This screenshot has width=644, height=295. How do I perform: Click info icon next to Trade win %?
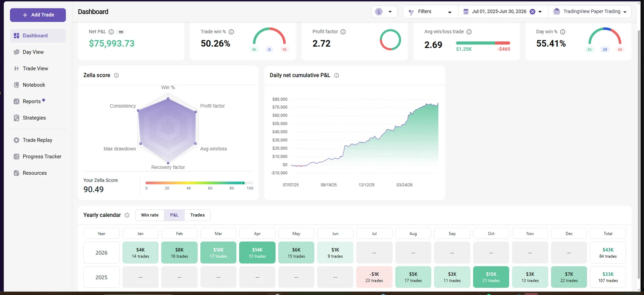pyautogui.click(x=231, y=32)
